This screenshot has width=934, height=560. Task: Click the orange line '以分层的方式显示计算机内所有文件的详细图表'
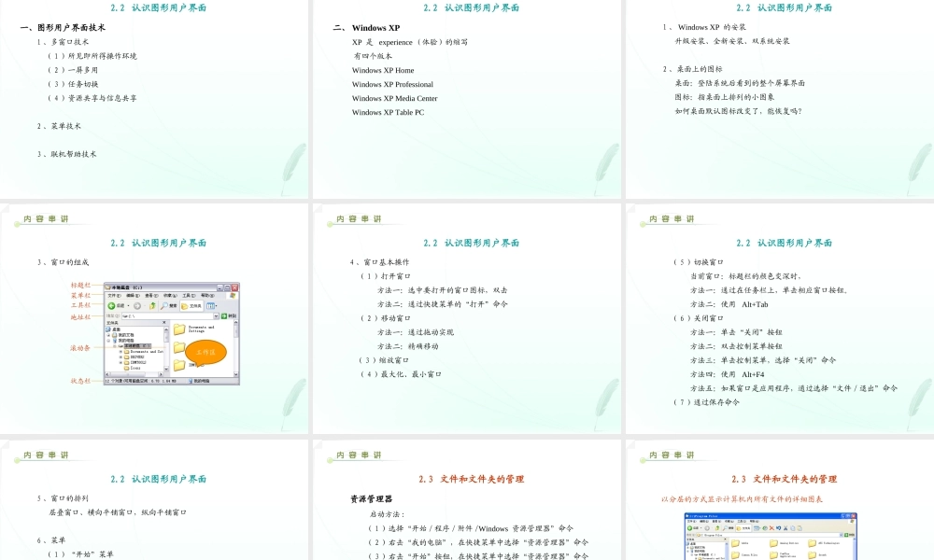click(743, 499)
